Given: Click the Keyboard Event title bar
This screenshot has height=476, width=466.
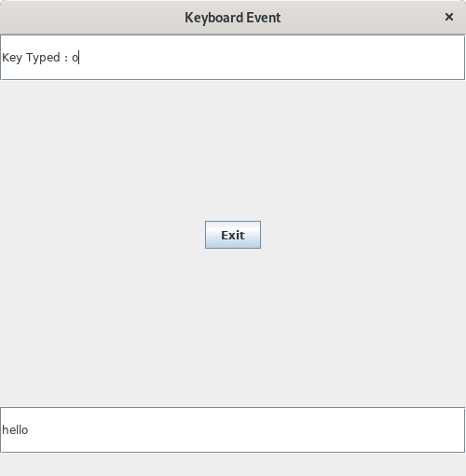Looking at the screenshot, I should [x=233, y=18].
